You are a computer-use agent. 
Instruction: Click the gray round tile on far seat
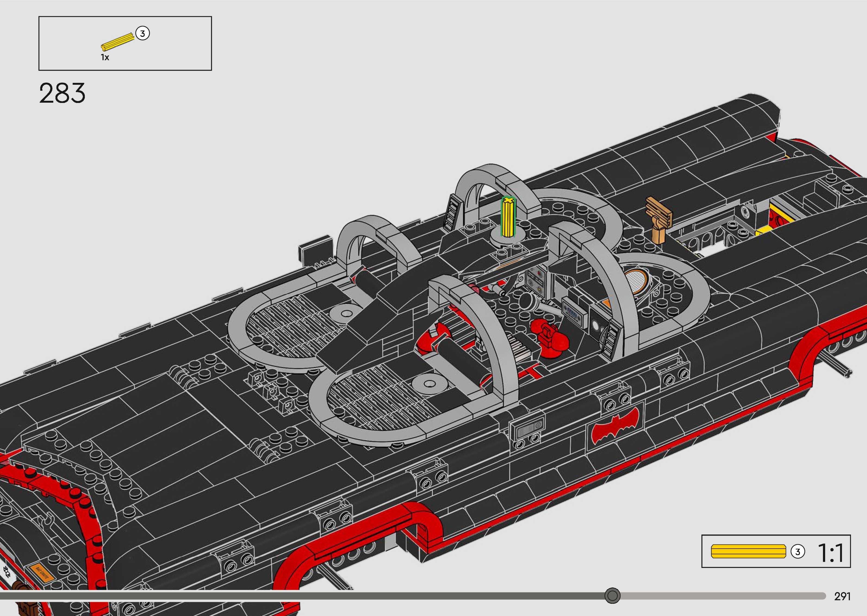tap(347, 314)
